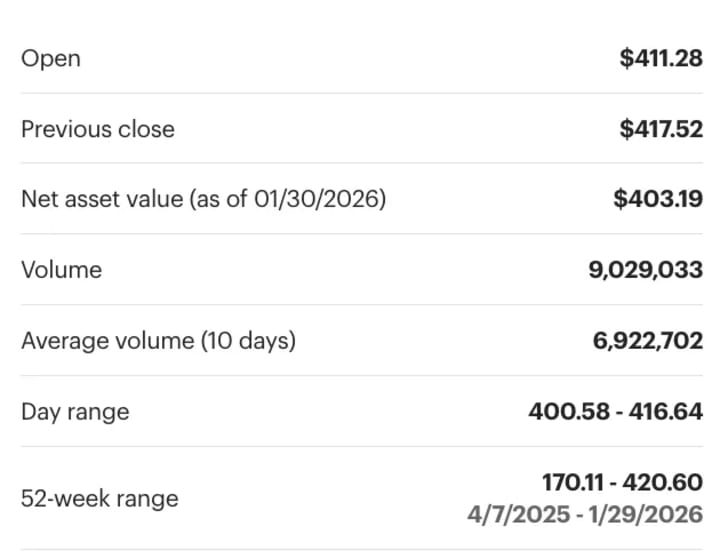Select the $411.28 open price
Image resolution: width=720 pixels, height=558 pixels.
click(661, 58)
